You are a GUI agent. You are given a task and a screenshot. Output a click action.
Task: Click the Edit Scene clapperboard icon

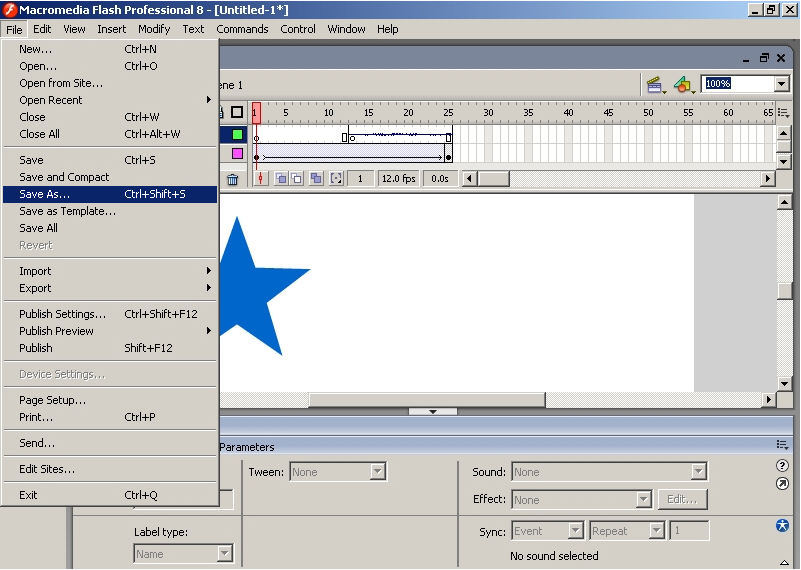pos(655,85)
